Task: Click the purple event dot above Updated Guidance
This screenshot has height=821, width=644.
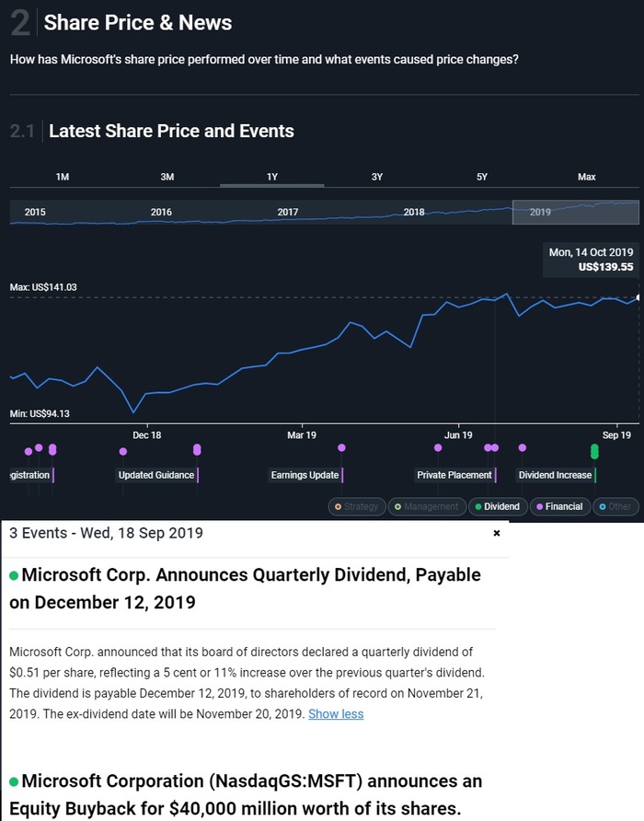Action: point(197,449)
